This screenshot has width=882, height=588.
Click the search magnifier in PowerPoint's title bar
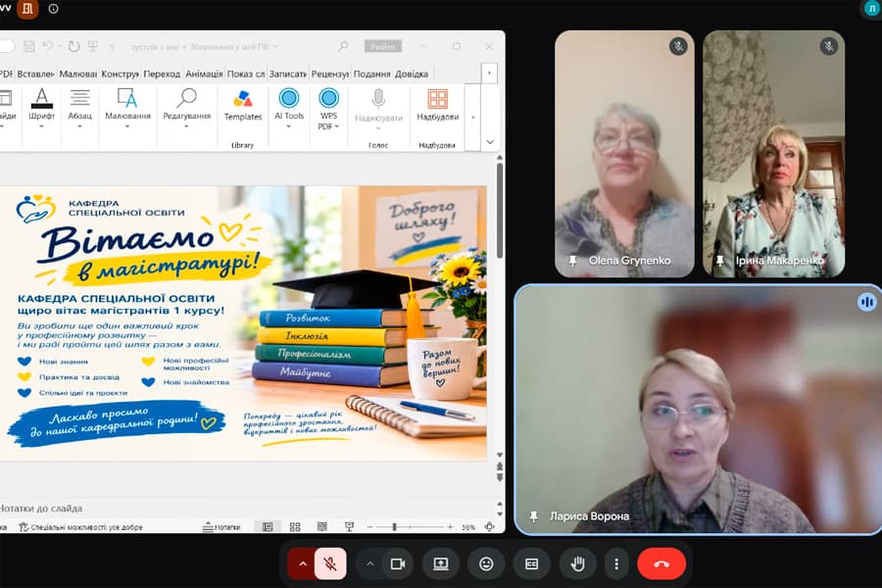click(343, 46)
